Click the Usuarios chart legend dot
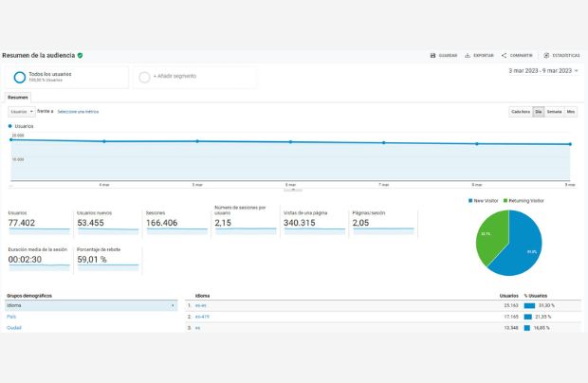The height and width of the screenshot is (383, 588). [x=10, y=125]
